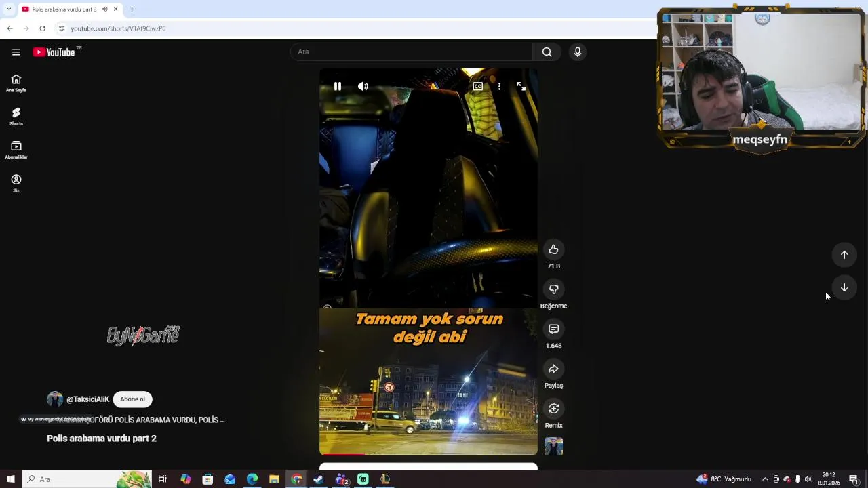Open the Windows notification center

click(854, 479)
